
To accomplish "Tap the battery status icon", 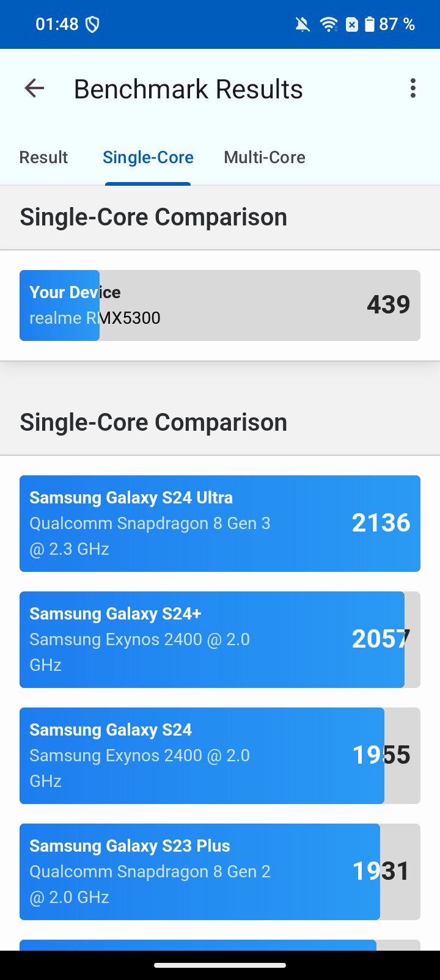I will pos(370,24).
